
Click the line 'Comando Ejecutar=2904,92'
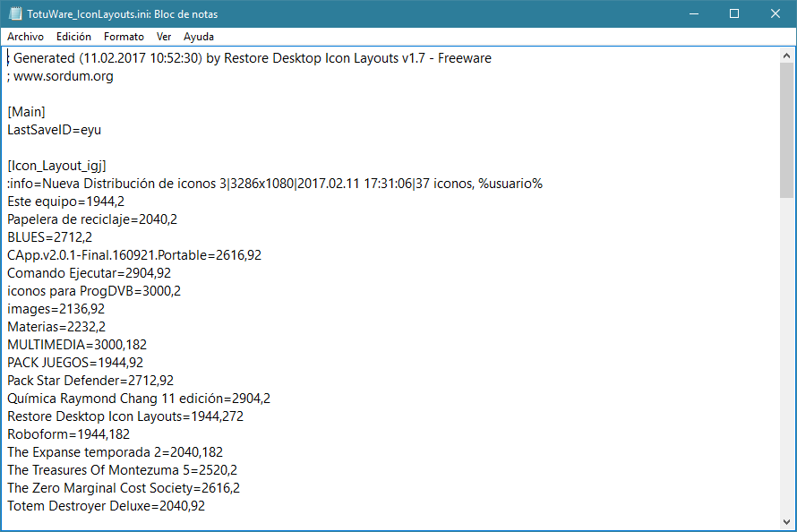click(x=89, y=273)
